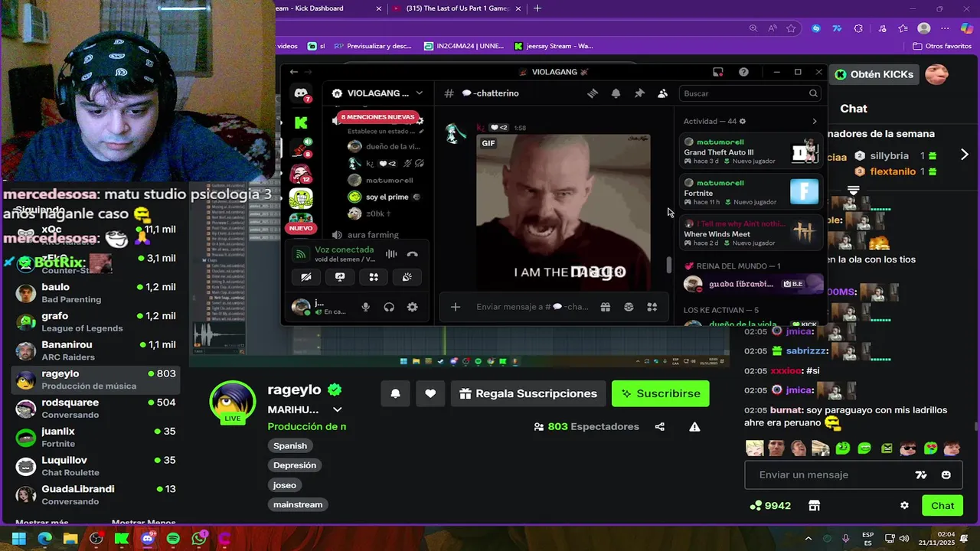This screenshot has width=980, height=551.
Task: Click Discord chat scrollbar thumb
Action: click(x=668, y=265)
